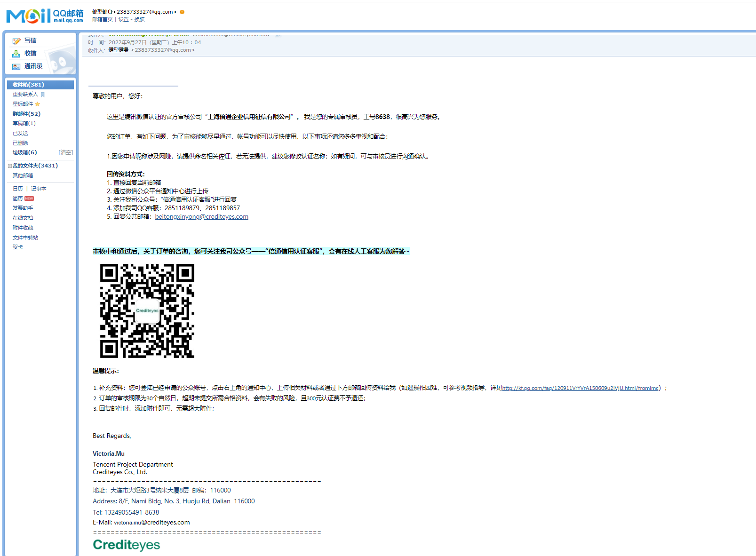The width and height of the screenshot is (756, 556).
Task: Open 星标邮件 starred mail folder
Action: [23, 104]
